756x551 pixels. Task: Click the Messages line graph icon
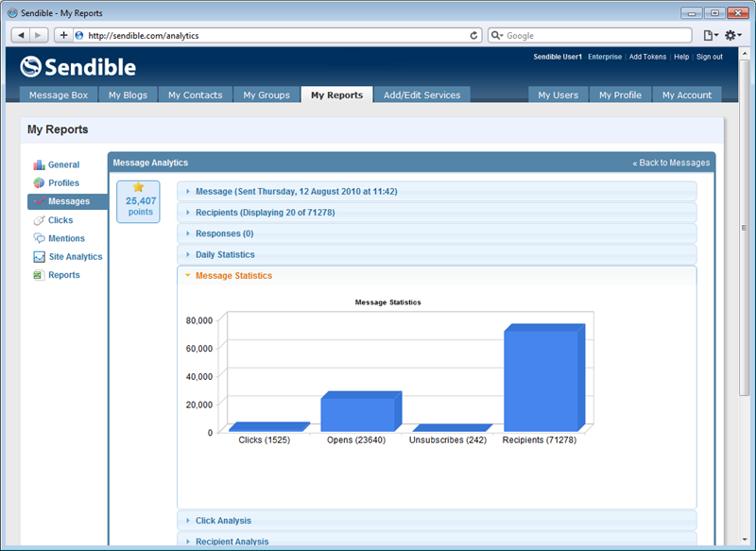coord(39,201)
